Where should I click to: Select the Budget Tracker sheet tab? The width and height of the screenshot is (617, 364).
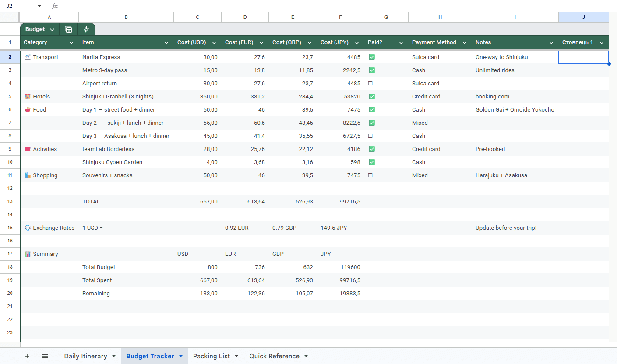(150, 356)
